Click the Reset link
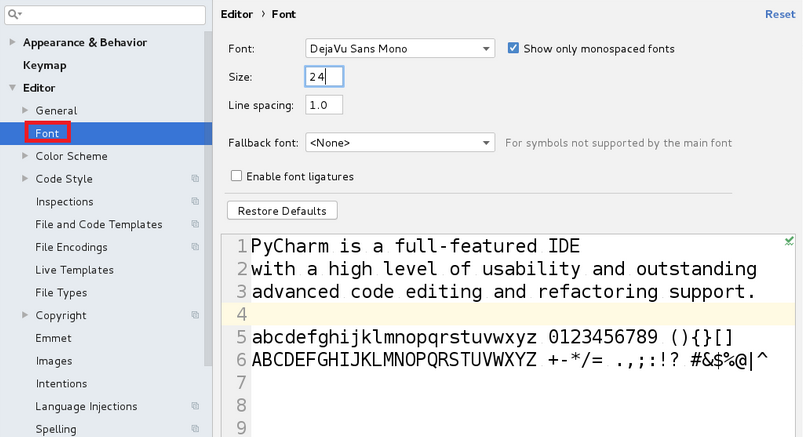The height and width of the screenshot is (437, 803). pyautogui.click(x=780, y=14)
